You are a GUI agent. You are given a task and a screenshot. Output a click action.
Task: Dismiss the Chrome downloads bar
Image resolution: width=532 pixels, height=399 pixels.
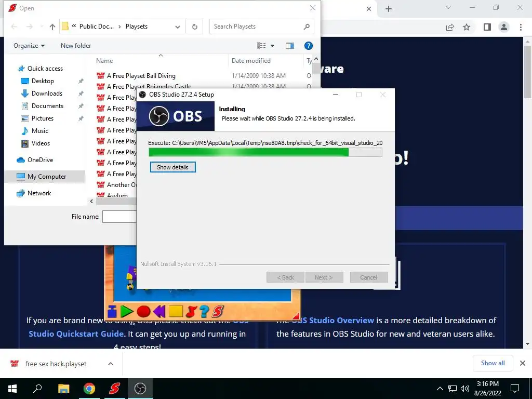click(x=523, y=363)
